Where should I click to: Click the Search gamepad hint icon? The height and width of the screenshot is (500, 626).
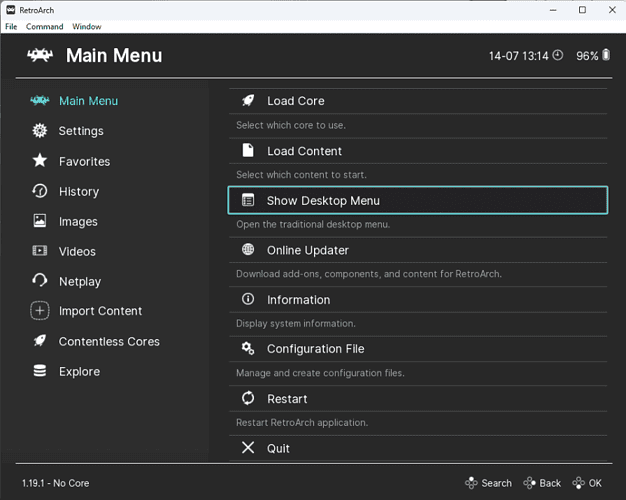(471, 483)
